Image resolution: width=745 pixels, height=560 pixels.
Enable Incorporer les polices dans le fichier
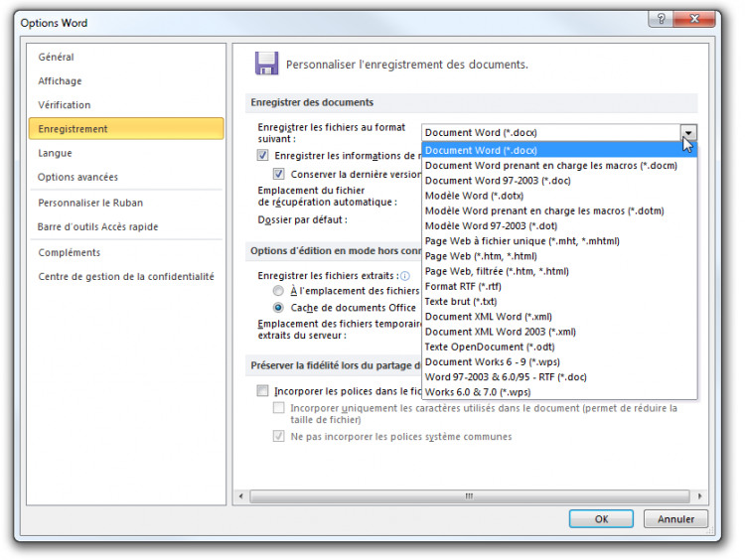(x=262, y=390)
